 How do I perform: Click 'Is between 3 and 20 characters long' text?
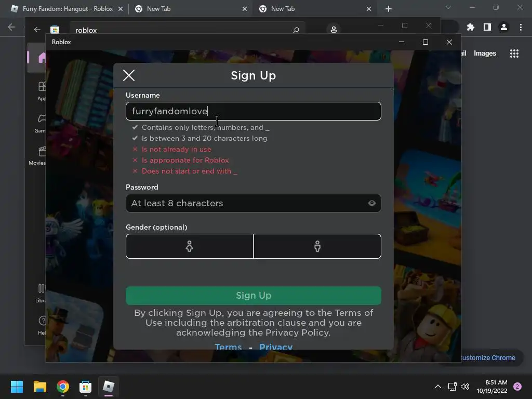[205, 138]
